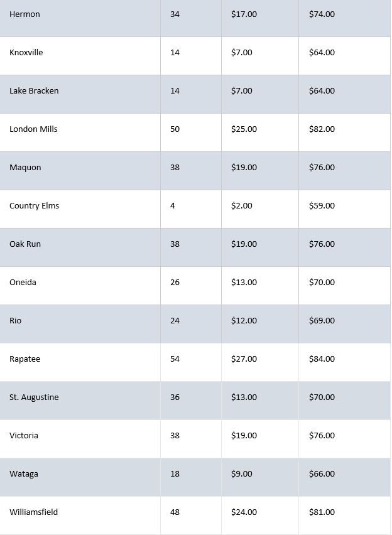Image resolution: width=392 pixels, height=535 pixels.
Task: Click the $69.00 total in Rio row
Action: pyautogui.click(x=322, y=321)
